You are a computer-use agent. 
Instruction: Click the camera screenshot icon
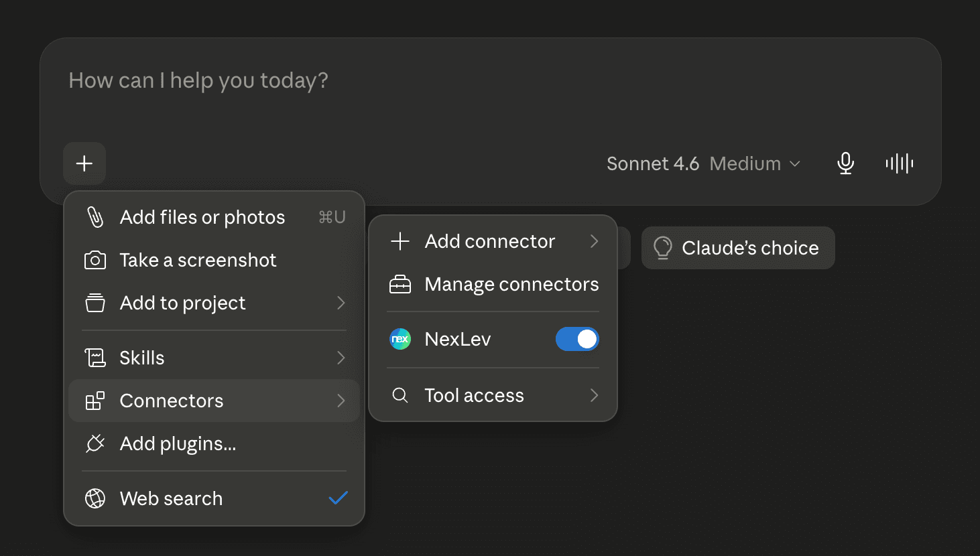click(x=95, y=260)
